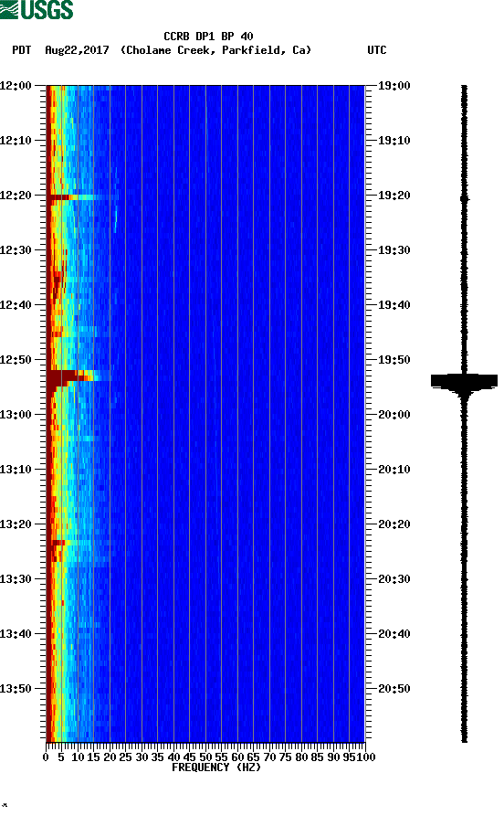Screen dimensions: 504x815
Task: Click the USGS logo
Action: 37,9
